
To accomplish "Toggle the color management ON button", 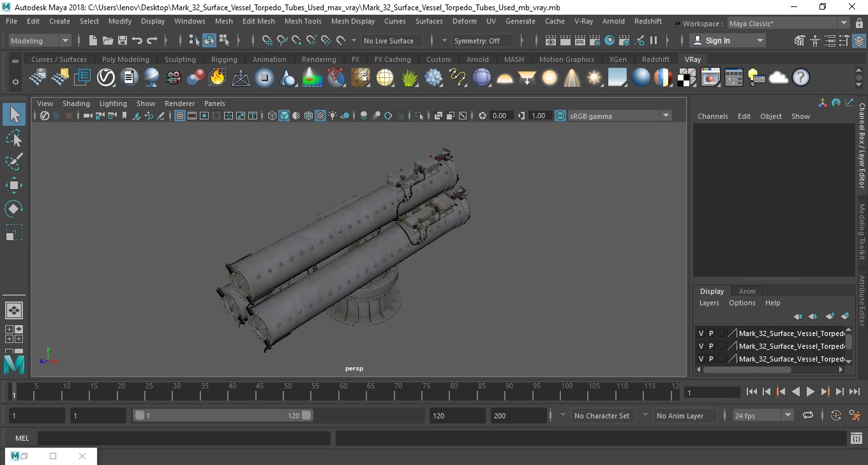I will pyautogui.click(x=560, y=116).
